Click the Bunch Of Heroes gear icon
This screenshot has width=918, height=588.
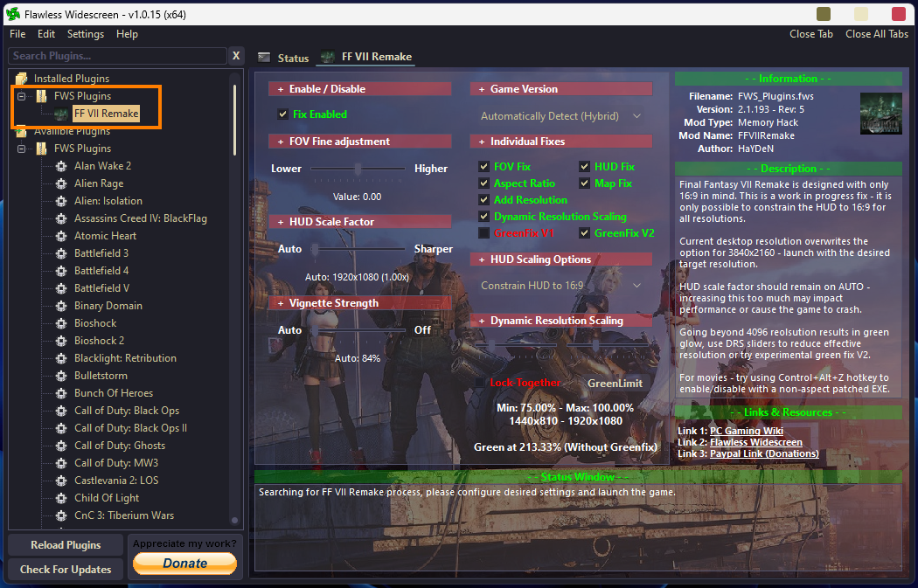tap(61, 394)
